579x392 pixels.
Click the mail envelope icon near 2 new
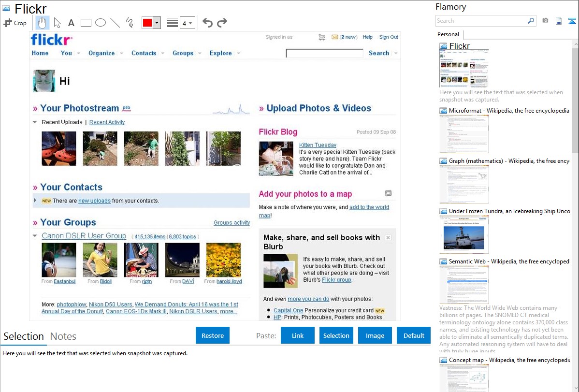coord(334,37)
